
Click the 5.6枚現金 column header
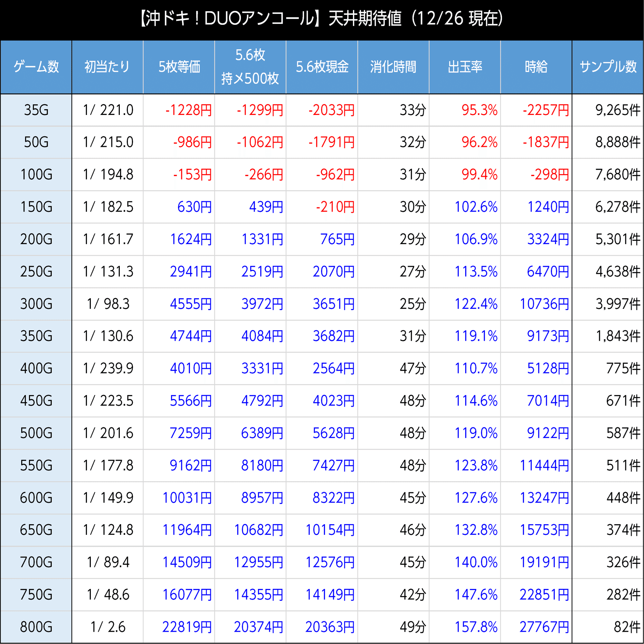[322, 67]
